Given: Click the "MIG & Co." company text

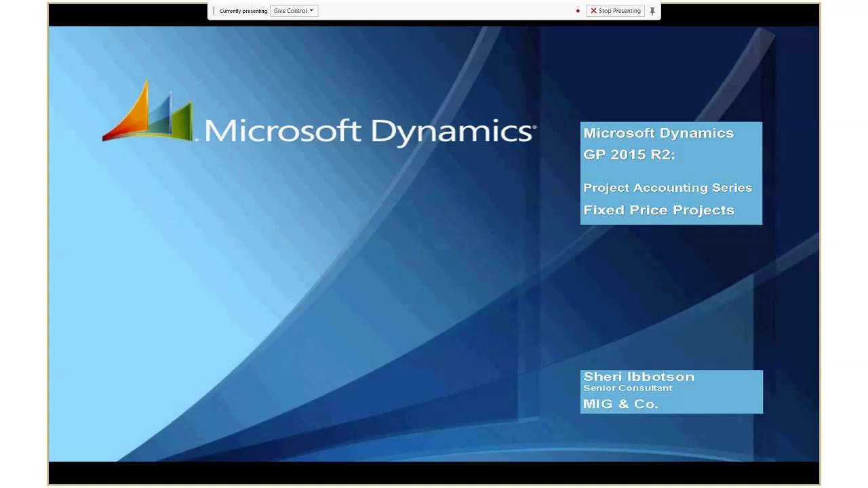Looking at the screenshot, I should point(620,404).
